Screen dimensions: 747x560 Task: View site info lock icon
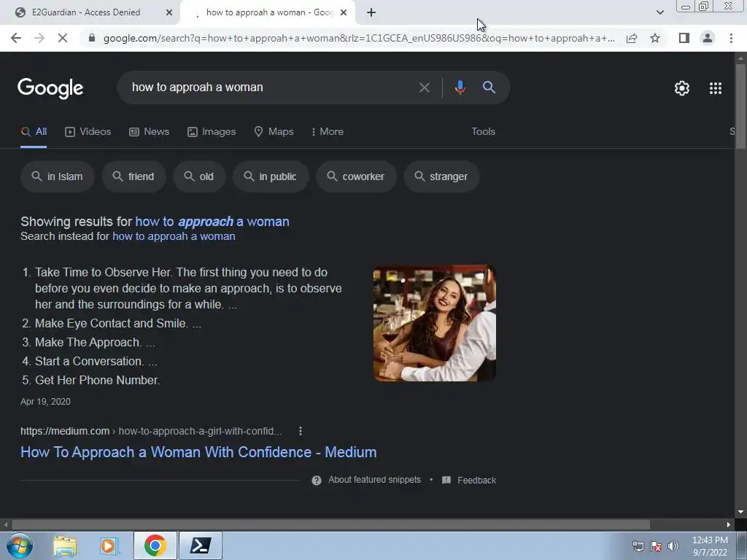pos(92,38)
